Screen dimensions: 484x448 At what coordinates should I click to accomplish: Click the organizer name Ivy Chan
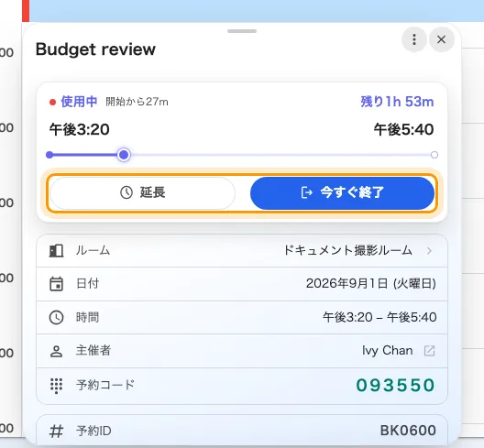[x=388, y=351]
